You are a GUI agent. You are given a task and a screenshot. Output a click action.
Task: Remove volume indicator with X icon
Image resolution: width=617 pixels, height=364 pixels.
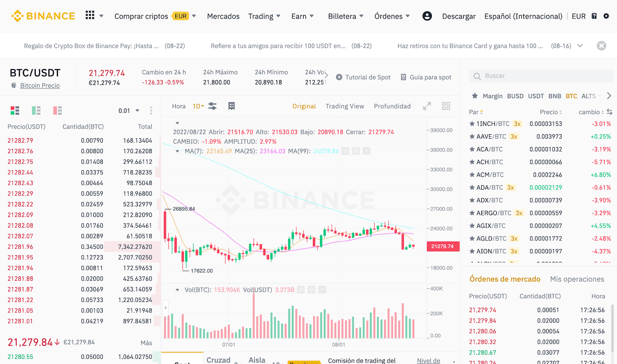[322, 290]
